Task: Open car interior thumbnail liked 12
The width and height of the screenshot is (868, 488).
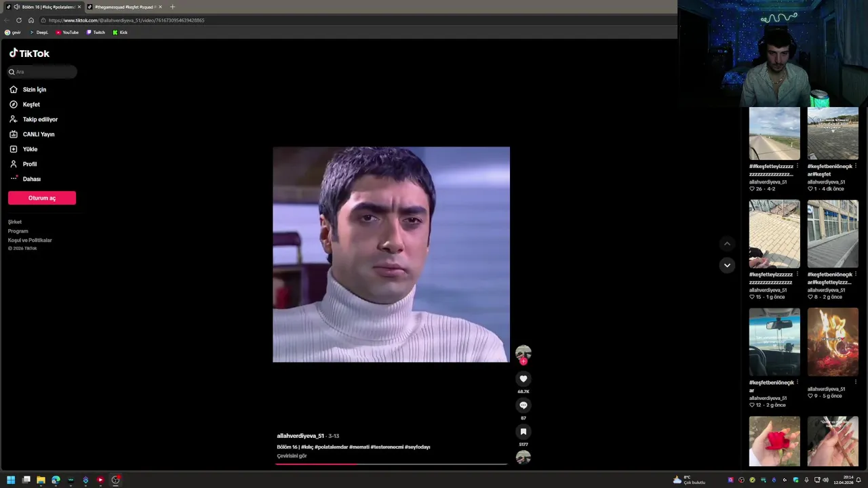Action: (x=774, y=342)
